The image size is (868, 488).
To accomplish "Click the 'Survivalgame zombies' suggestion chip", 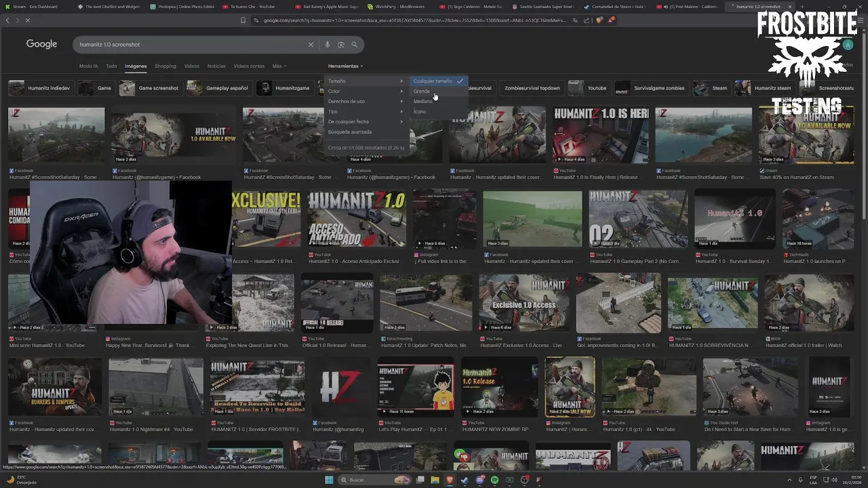I will click(651, 88).
